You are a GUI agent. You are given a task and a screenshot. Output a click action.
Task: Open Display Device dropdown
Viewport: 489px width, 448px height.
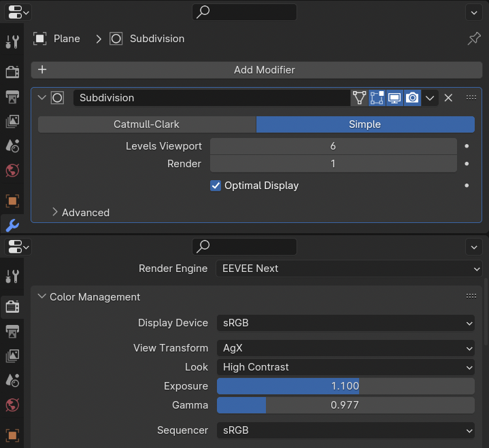tap(345, 323)
